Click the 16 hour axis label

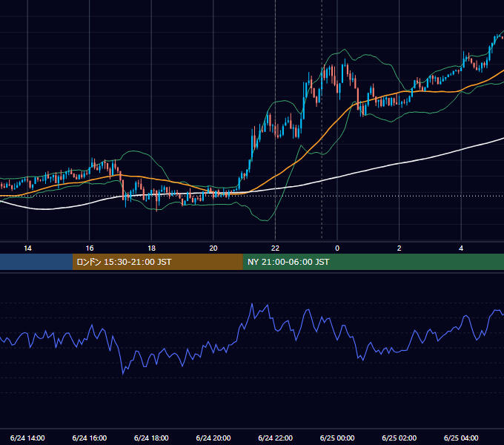tap(90, 248)
